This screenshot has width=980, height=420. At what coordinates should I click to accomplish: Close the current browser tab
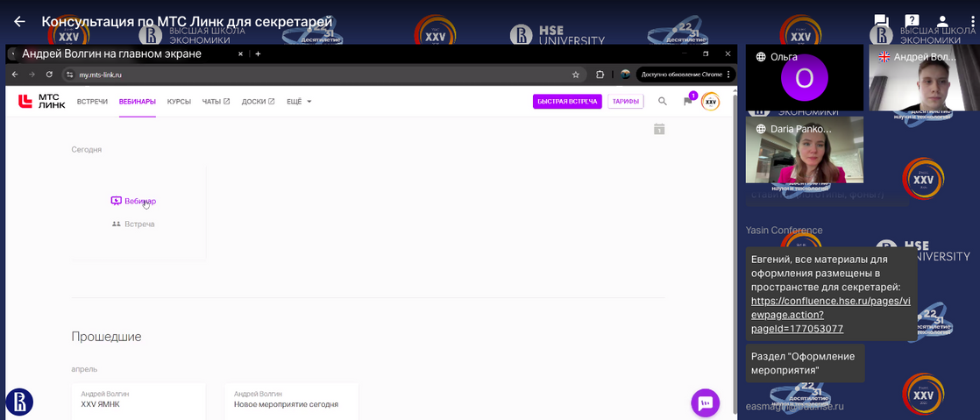pos(241,53)
